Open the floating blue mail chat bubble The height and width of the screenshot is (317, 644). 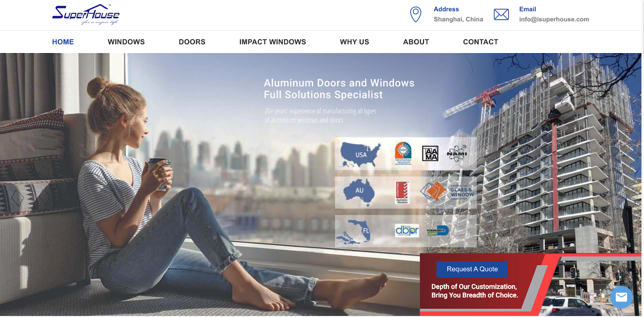[621, 297]
